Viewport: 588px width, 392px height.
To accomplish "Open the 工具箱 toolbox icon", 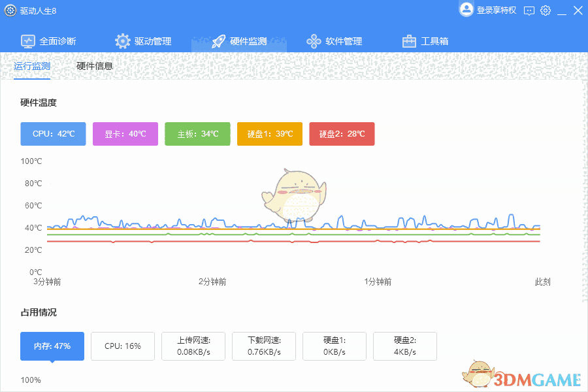I will coord(408,41).
